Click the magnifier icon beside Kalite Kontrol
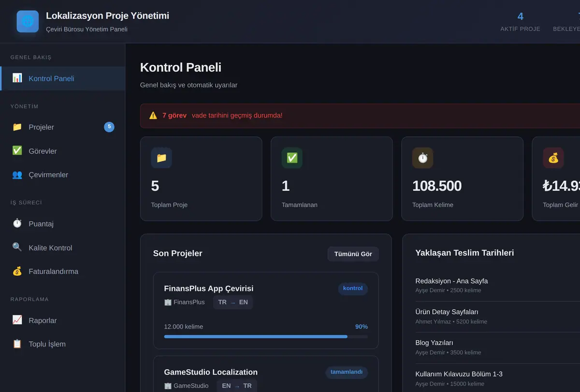The height and width of the screenshot is (392, 580). pyautogui.click(x=17, y=247)
